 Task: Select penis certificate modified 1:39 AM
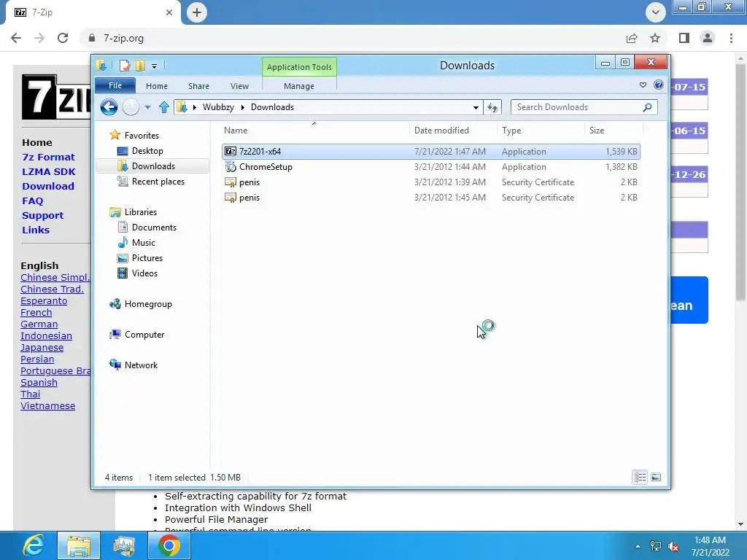click(431, 182)
